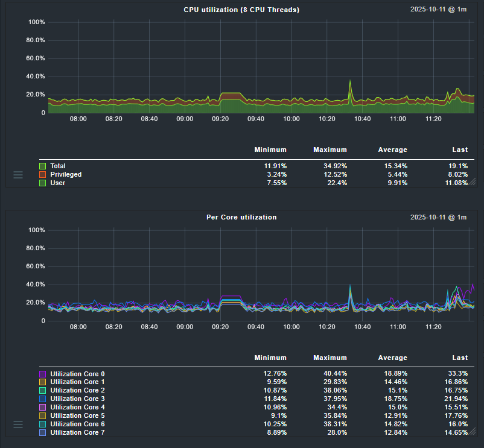Screen dimensions: 484x448
Task: Click the Average column header in Per Core table
Action: (x=392, y=358)
